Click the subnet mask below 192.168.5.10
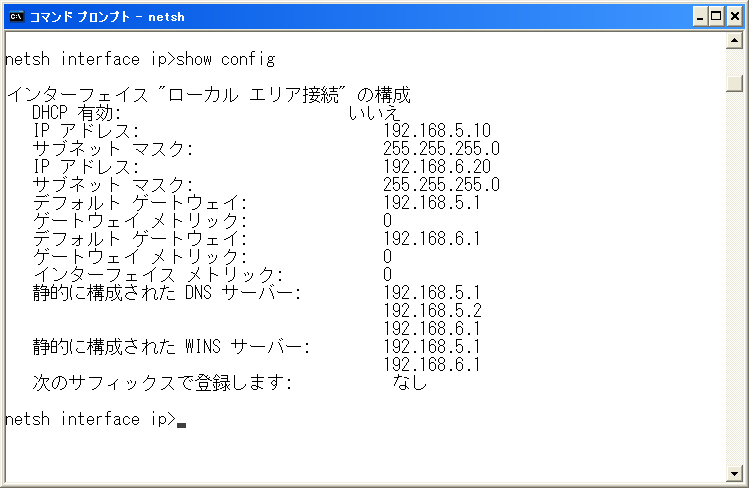Image resolution: width=749 pixels, height=488 pixels. click(441, 149)
